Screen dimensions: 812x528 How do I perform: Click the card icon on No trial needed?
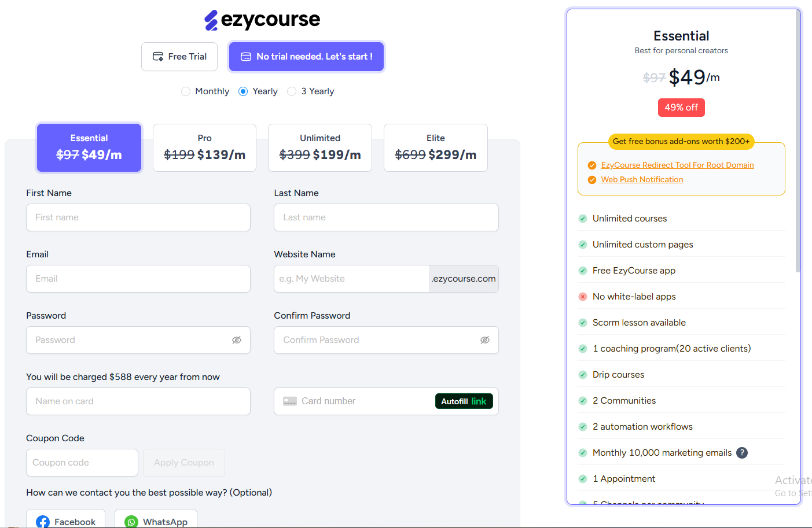click(246, 57)
